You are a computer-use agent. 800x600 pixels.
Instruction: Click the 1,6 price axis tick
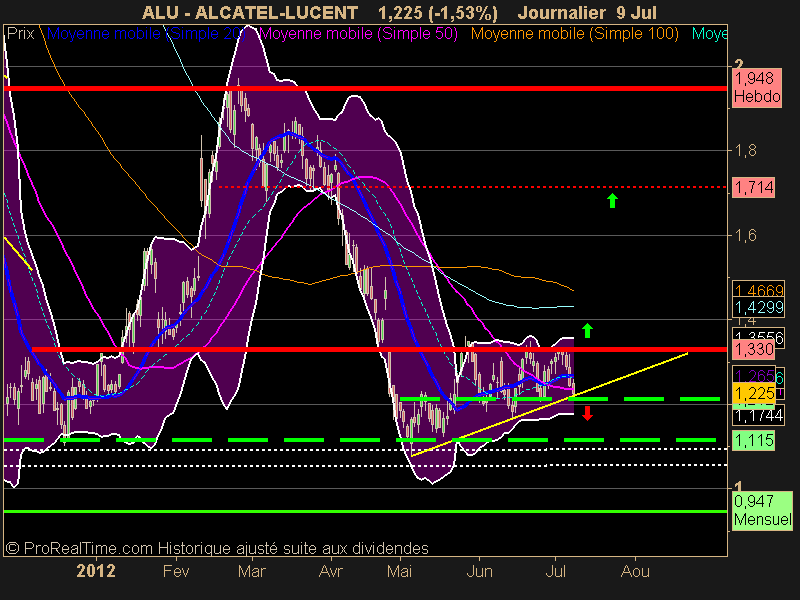(745, 235)
